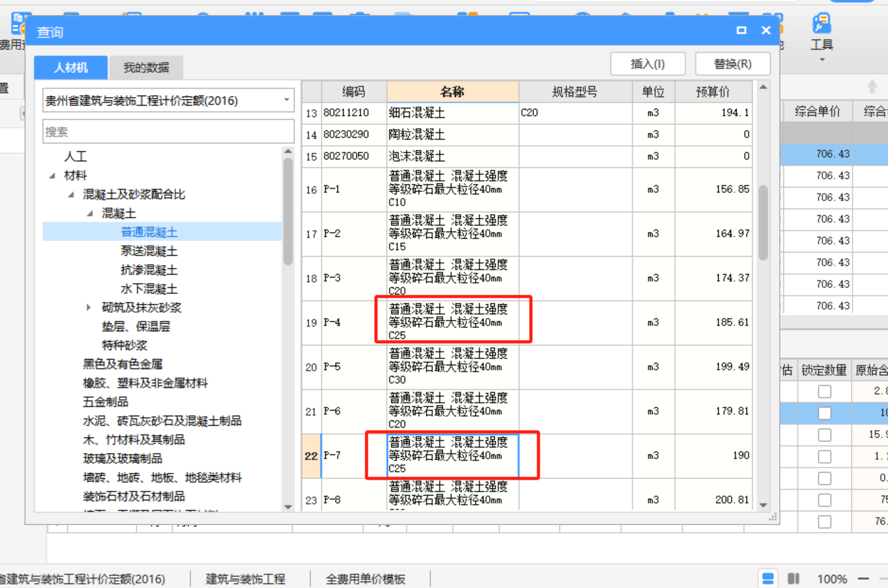Screen dimensions: 888x588
Task: Click tree panel scrollbar up arrow
Action: (x=288, y=151)
